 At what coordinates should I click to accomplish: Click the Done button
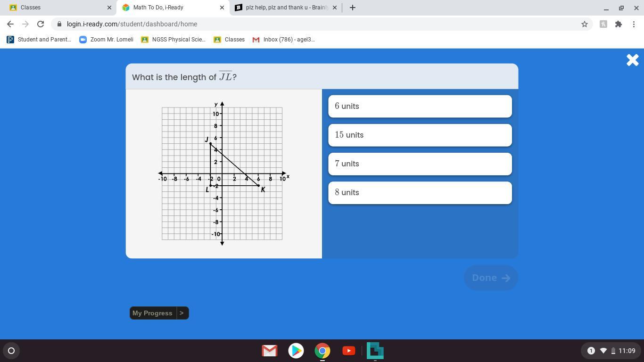tap(491, 278)
